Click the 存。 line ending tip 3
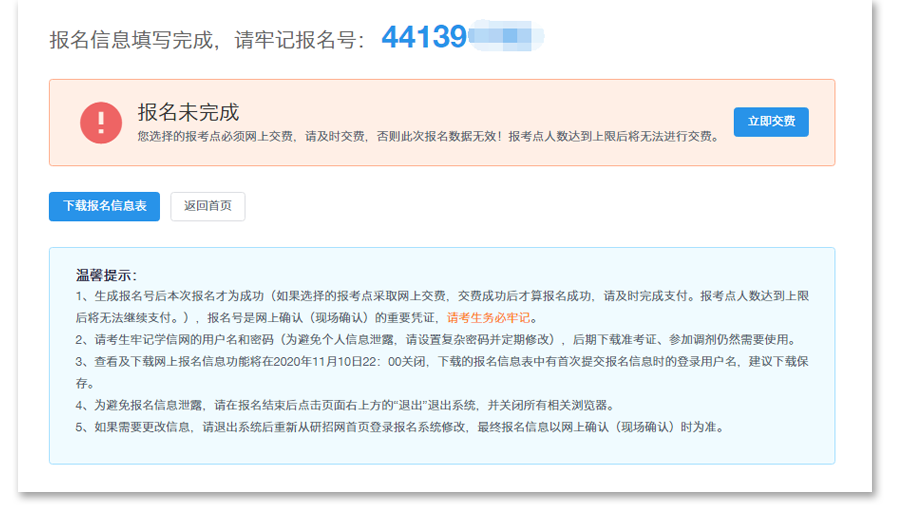 tap(85, 383)
